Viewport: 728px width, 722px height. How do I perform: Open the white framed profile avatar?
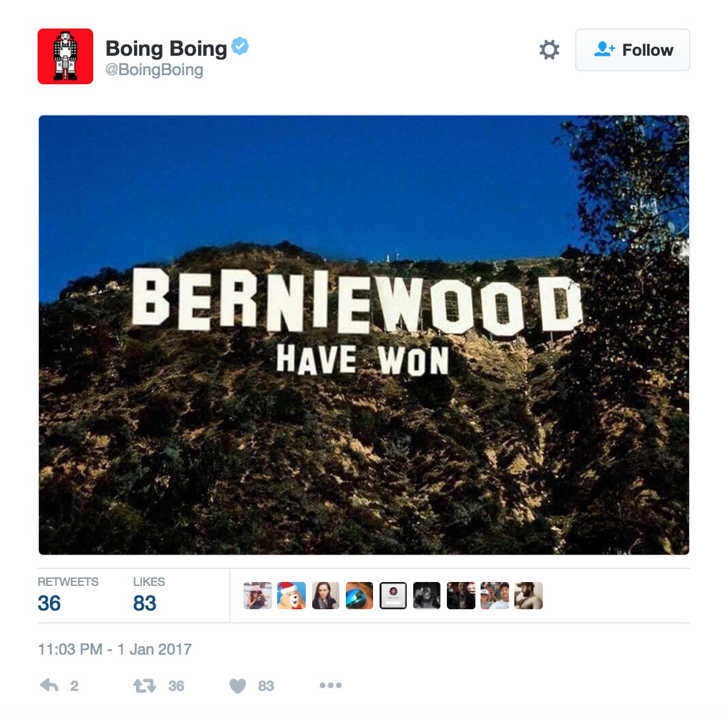[393, 595]
